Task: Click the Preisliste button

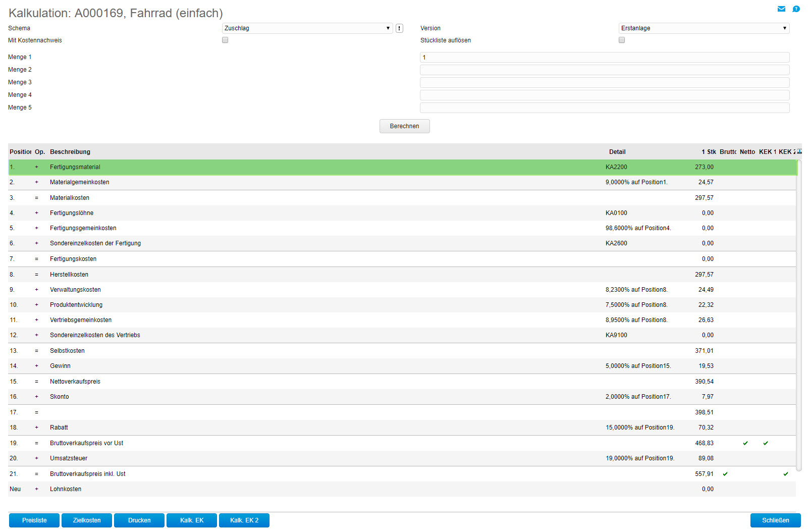Action: pyautogui.click(x=34, y=520)
